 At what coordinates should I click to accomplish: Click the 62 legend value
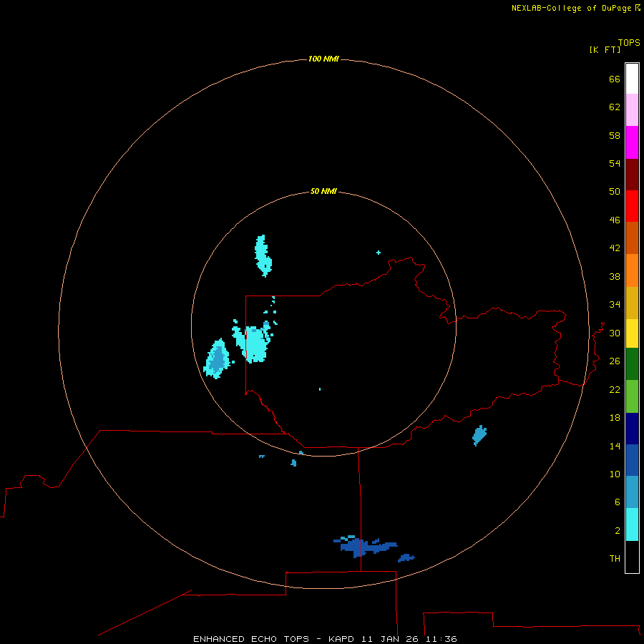pos(615,107)
